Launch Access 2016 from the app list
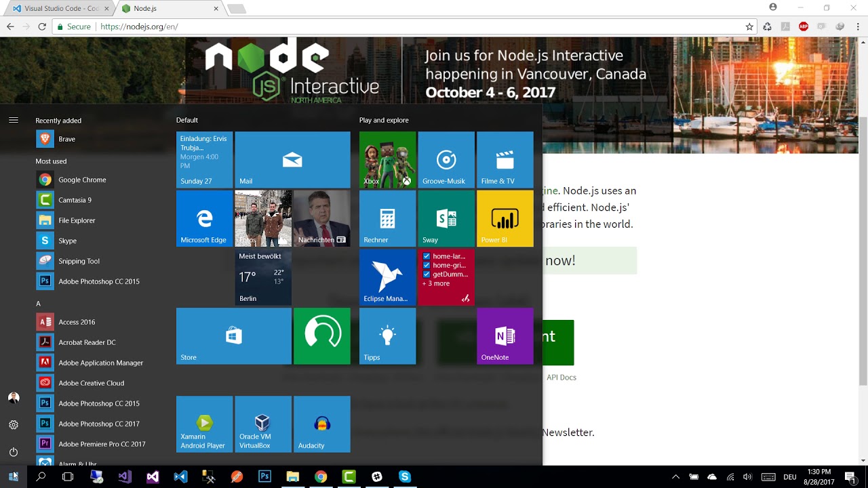The height and width of the screenshot is (488, 868). (98, 322)
